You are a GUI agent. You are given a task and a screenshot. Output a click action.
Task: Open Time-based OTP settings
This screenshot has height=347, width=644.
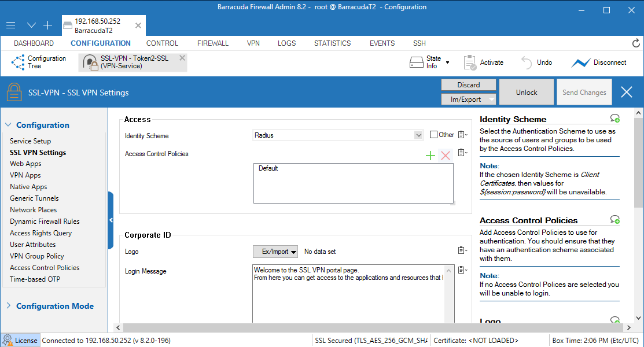[x=35, y=279]
